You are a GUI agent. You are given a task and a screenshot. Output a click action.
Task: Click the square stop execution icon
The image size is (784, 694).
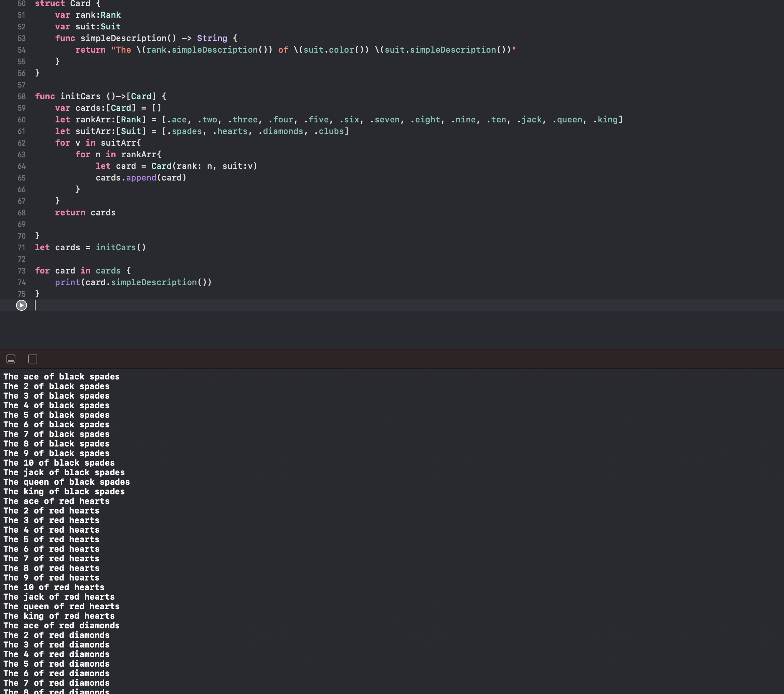[x=33, y=359]
